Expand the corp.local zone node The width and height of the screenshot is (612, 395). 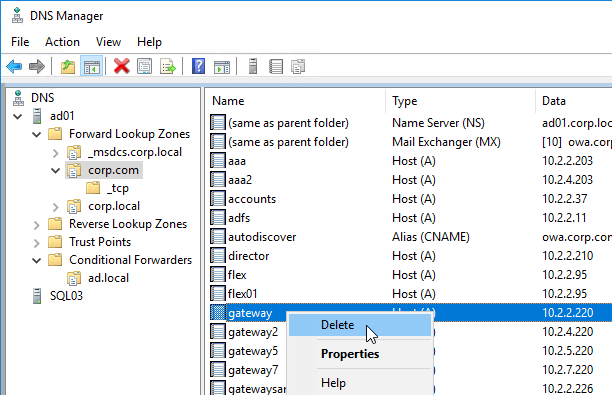pos(55,207)
